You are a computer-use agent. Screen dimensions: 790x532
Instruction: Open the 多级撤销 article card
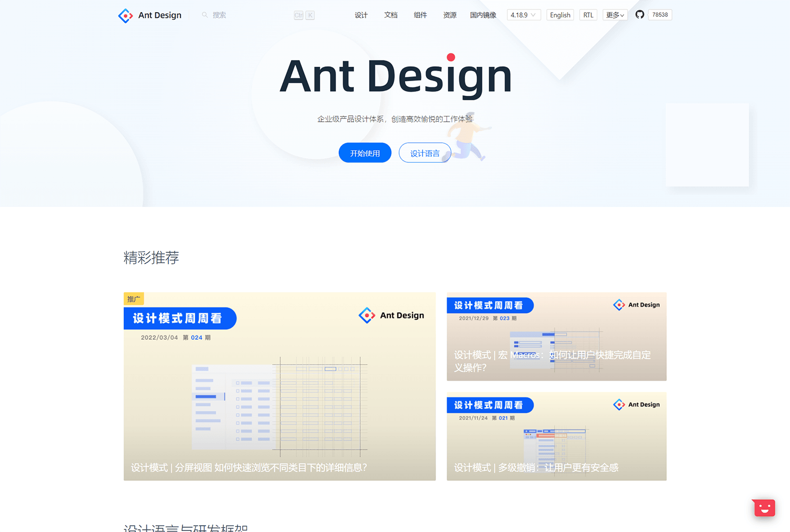[x=557, y=436]
